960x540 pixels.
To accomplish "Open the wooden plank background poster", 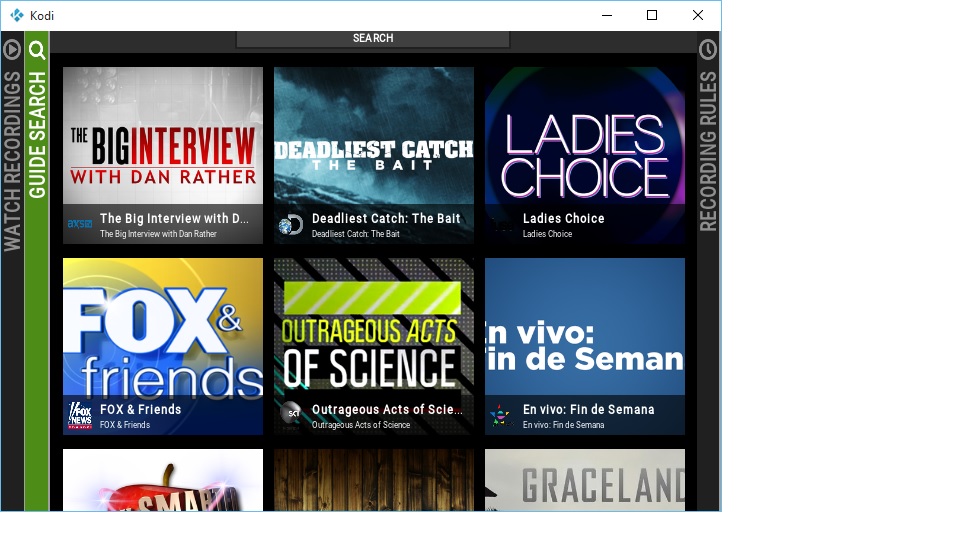I will point(374,480).
